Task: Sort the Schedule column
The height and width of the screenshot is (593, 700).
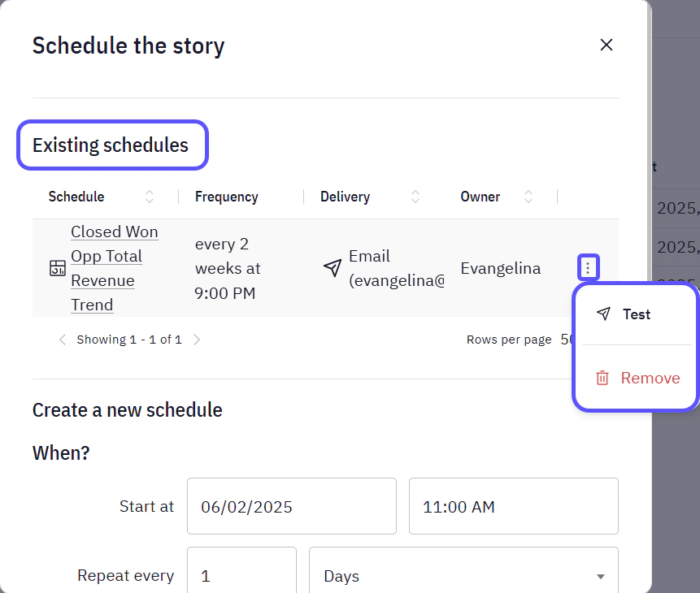Action: [x=150, y=197]
